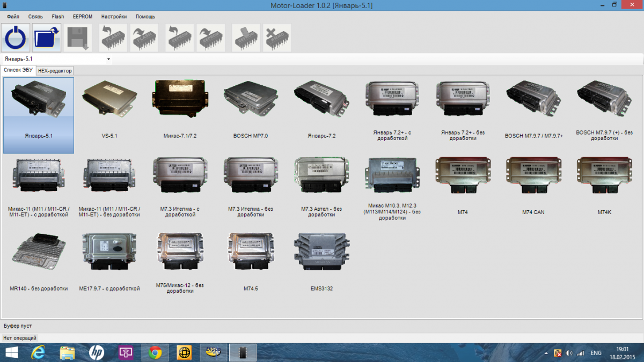Click the power connect toolbar icon

point(17,38)
